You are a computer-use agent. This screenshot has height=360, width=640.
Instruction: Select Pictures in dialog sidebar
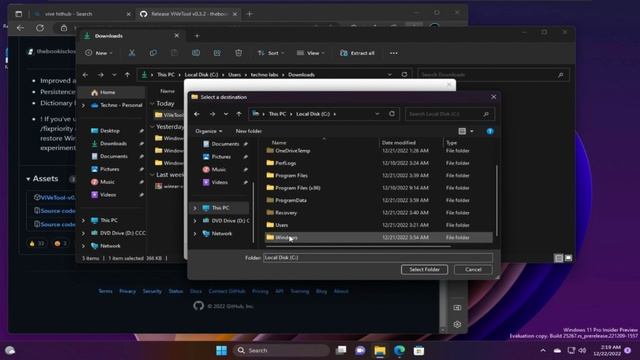217,157
